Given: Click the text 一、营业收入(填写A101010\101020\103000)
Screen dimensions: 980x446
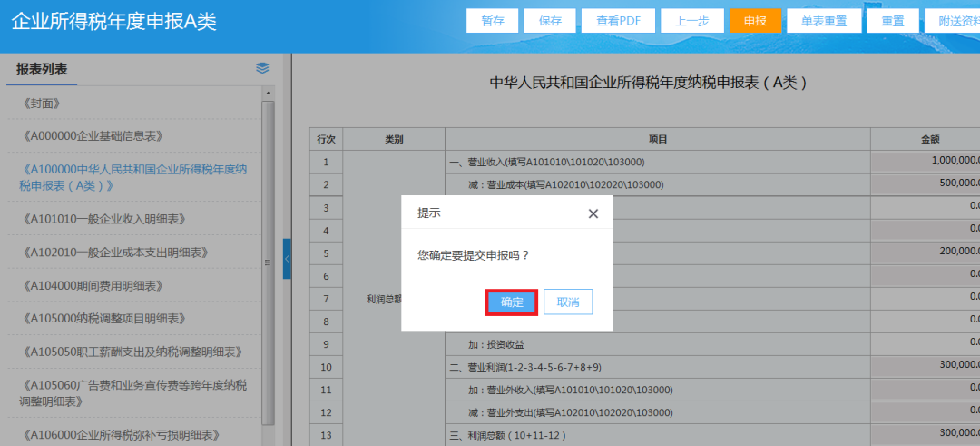Looking at the screenshot, I should coord(547,163).
